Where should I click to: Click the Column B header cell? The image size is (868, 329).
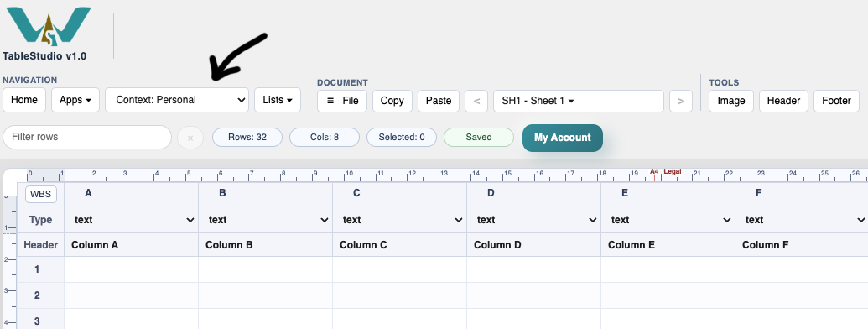click(x=265, y=245)
